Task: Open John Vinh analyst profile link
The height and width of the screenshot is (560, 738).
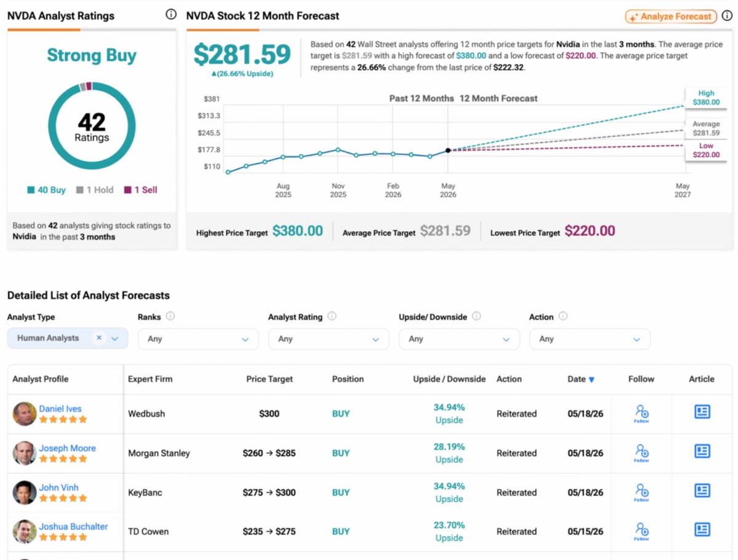Action: pyautogui.click(x=59, y=487)
